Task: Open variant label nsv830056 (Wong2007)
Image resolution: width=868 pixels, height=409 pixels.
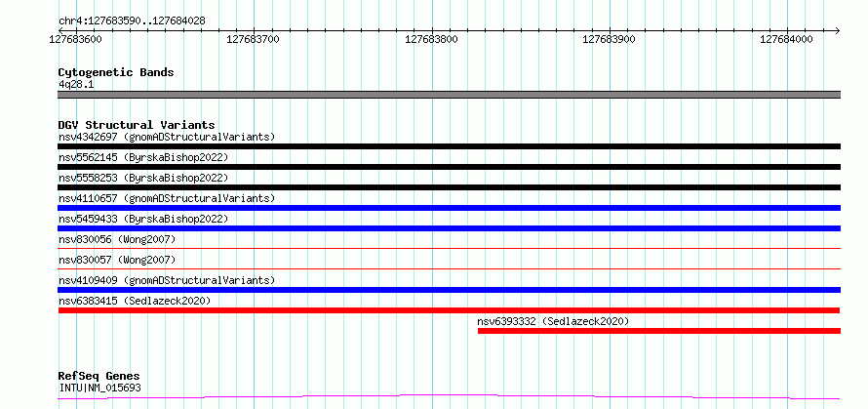Action: (x=117, y=239)
